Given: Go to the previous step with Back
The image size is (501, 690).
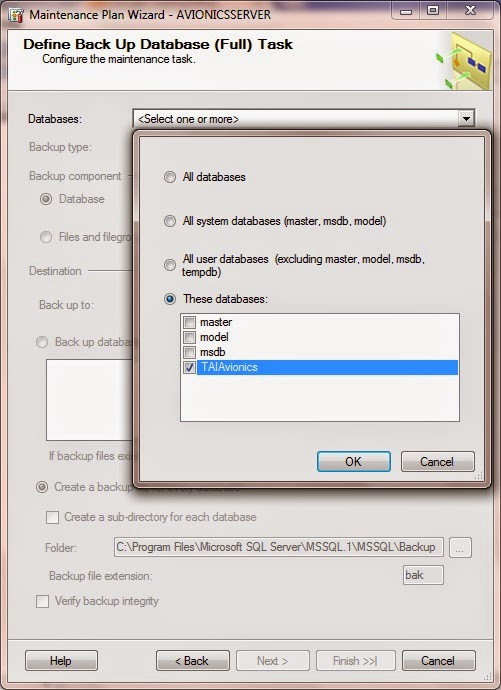Looking at the screenshot, I should [192, 661].
